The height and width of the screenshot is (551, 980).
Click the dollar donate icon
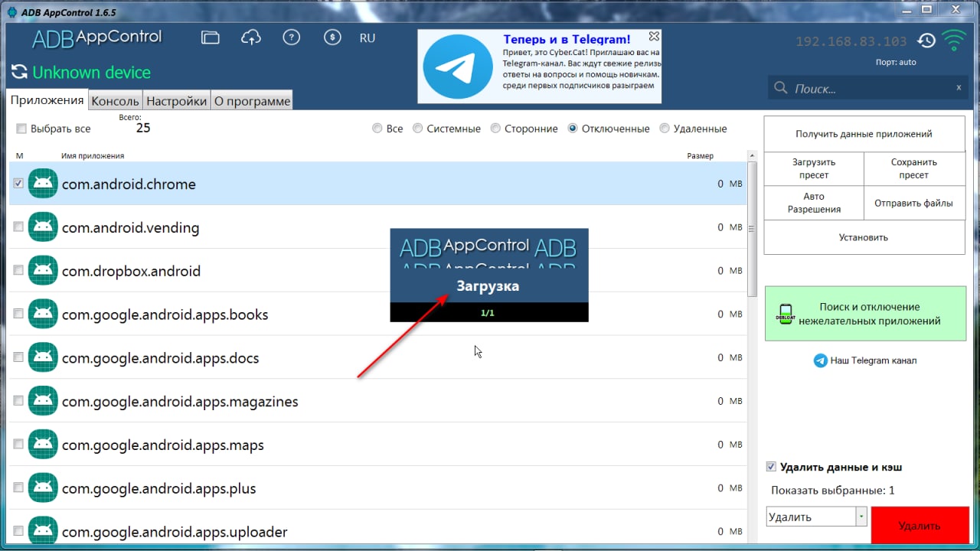(x=332, y=37)
